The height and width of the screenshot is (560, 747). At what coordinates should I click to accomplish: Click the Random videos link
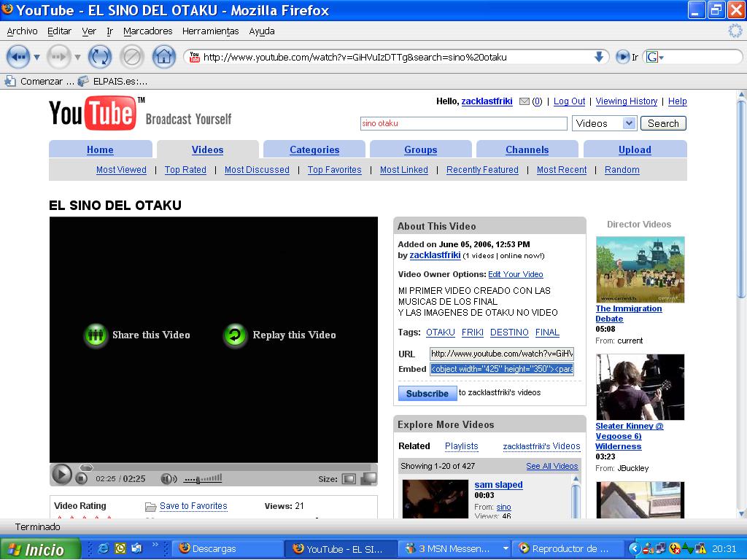pyautogui.click(x=622, y=169)
